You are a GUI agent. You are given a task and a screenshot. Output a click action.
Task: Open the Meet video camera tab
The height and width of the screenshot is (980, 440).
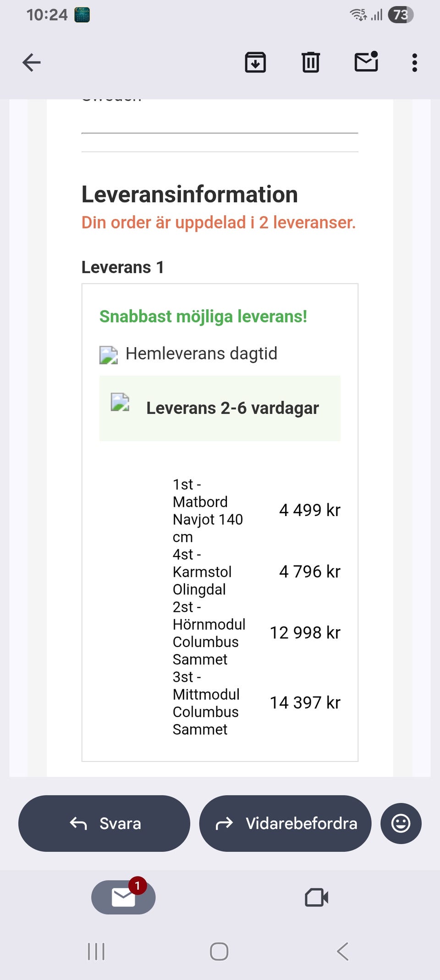pos(316,897)
